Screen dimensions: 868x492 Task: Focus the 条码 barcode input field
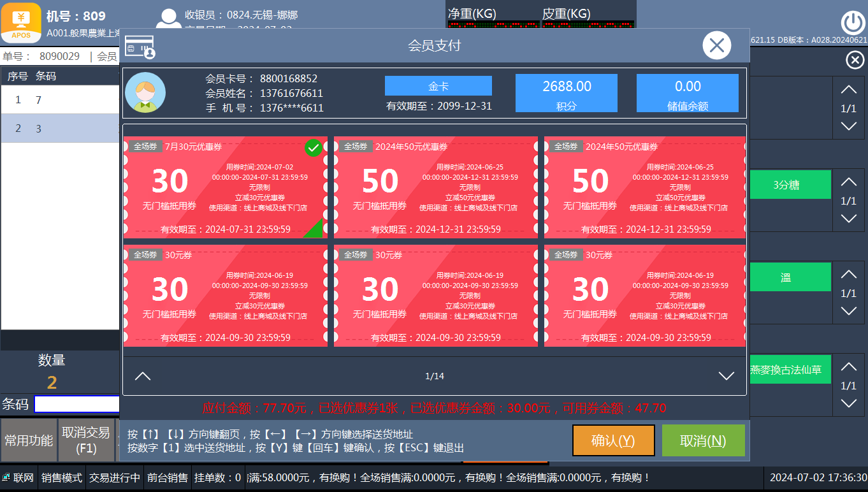pyautogui.click(x=77, y=404)
